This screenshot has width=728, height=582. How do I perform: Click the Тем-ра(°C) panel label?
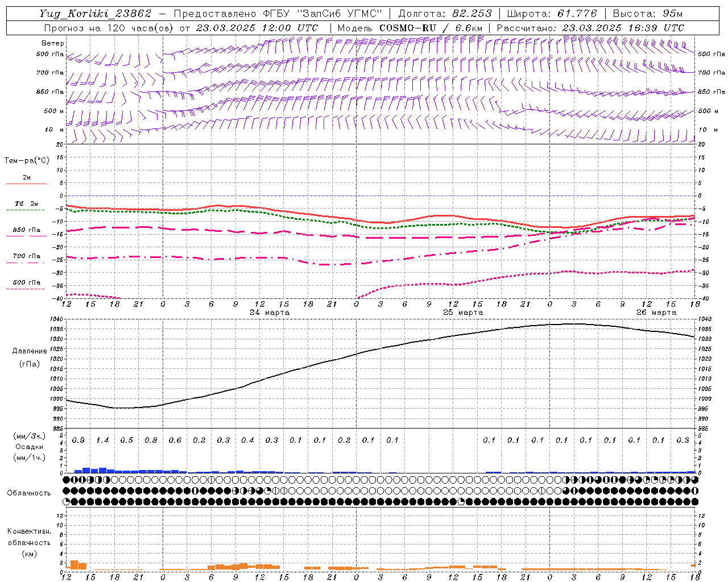[x=27, y=161]
